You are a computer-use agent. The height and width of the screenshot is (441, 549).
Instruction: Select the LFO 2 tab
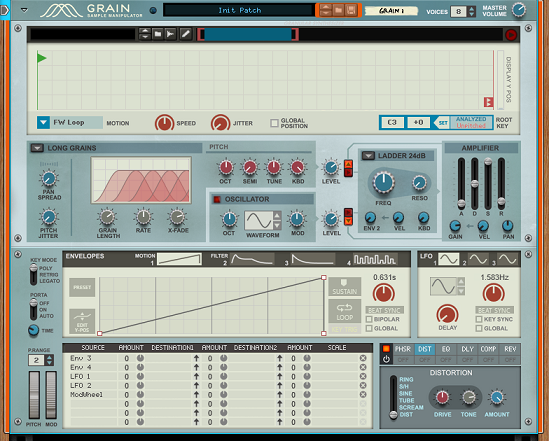pyautogui.click(x=478, y=259)
